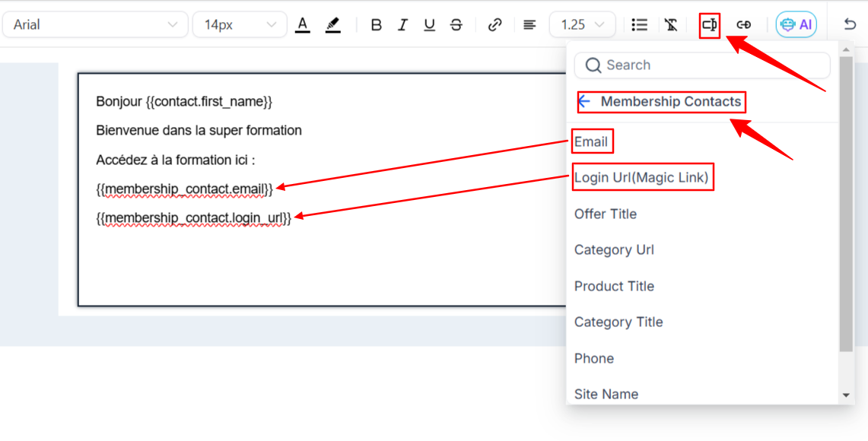The image size is (868, 441).
Task: Choose the Phone option
Action: click(x=594, y=359)
